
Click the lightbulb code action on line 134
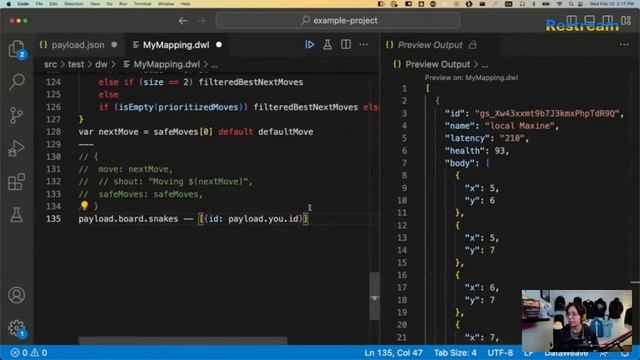84,205
